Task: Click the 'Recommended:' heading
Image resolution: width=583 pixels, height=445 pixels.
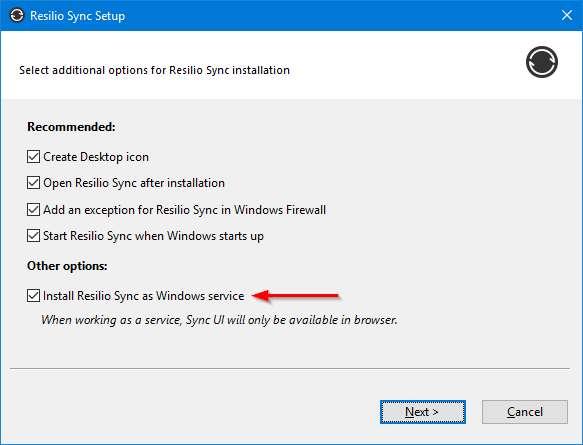Action: pos(71,127)
